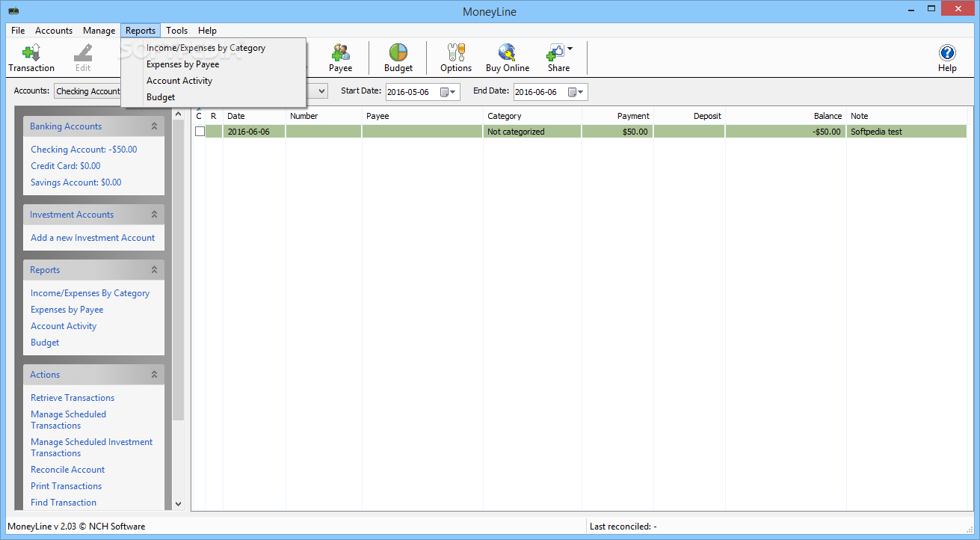This screenshot has height=540, width=980.
Task: Open the Help question mark icon
Action: [x=947, y=52]
